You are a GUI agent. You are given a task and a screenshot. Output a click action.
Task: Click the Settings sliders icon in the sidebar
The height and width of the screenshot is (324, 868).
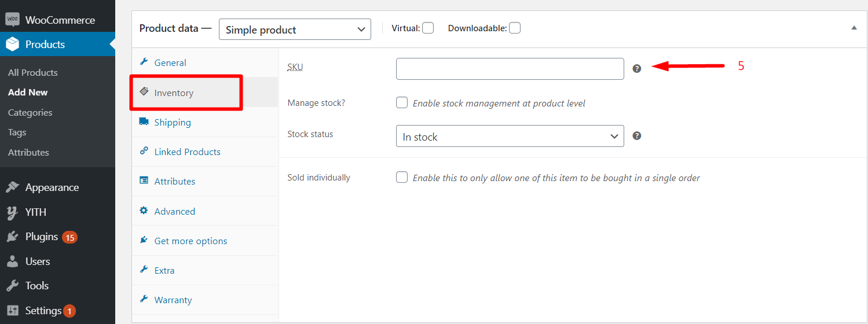point(13,311)
